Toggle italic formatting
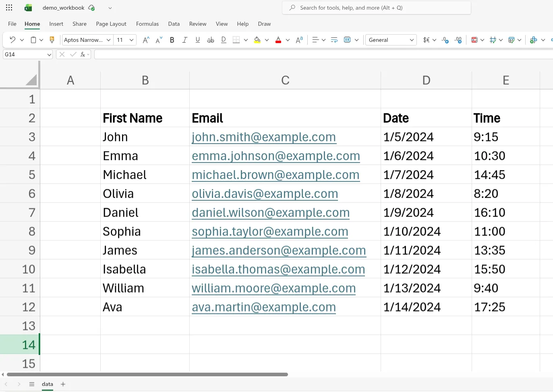The width and height of the screenshot is (553, 392). click(x=185, y=40)
